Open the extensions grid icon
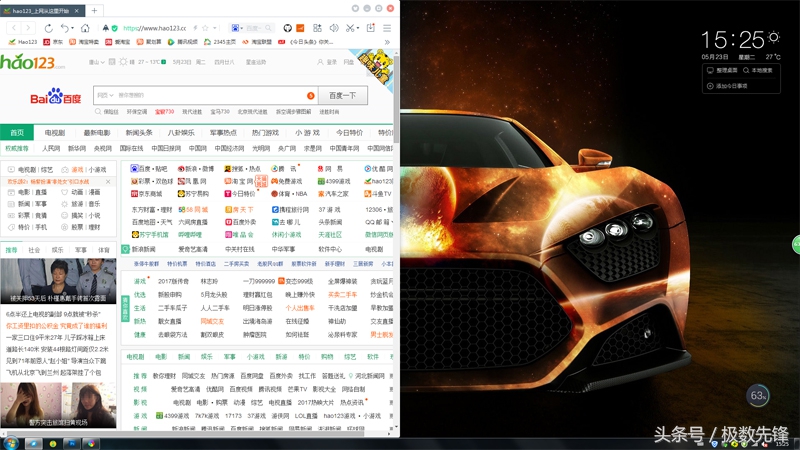 click(317, 28)
